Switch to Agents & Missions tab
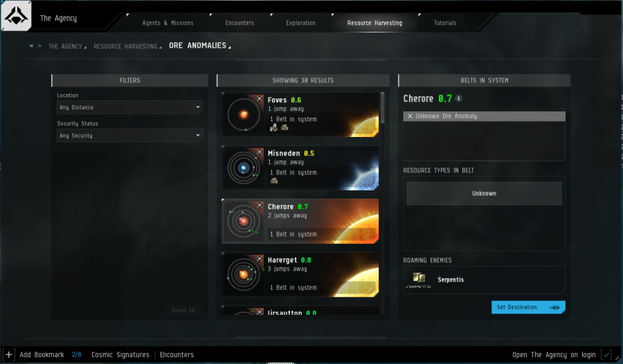623x364 pixels. click(x=168, y=23)
